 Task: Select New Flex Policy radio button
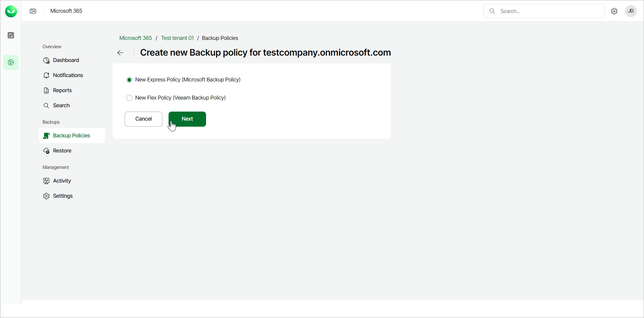tap(129, 98)
